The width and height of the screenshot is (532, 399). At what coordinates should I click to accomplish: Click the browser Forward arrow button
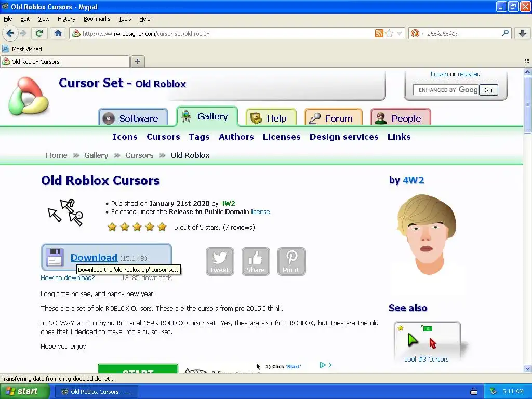point(23,33)
